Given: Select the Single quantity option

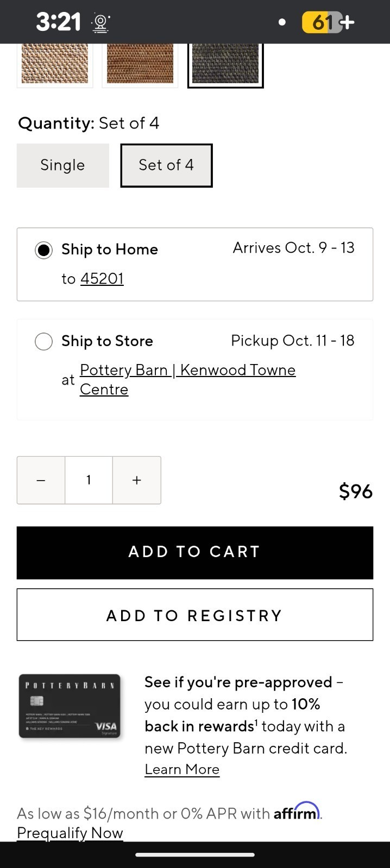Looking at the screenshot, I should 62,165.
